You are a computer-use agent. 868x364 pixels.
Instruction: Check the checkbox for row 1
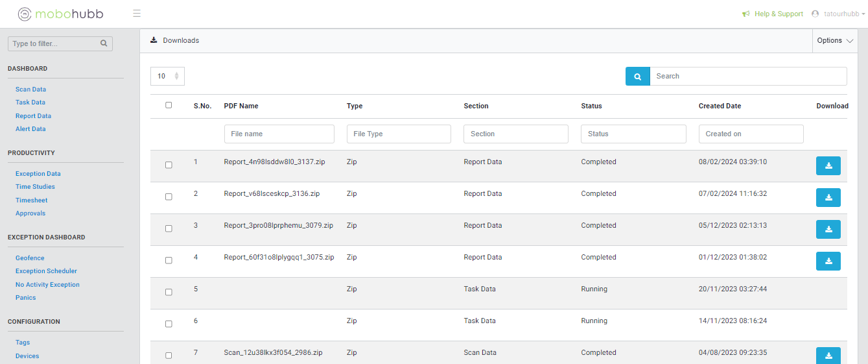point(169,165)
